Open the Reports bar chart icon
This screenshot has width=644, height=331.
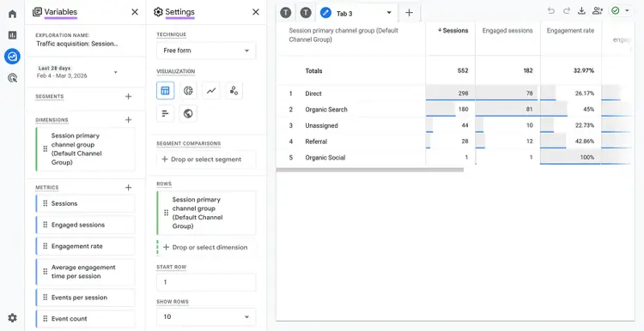click(12, 35)
